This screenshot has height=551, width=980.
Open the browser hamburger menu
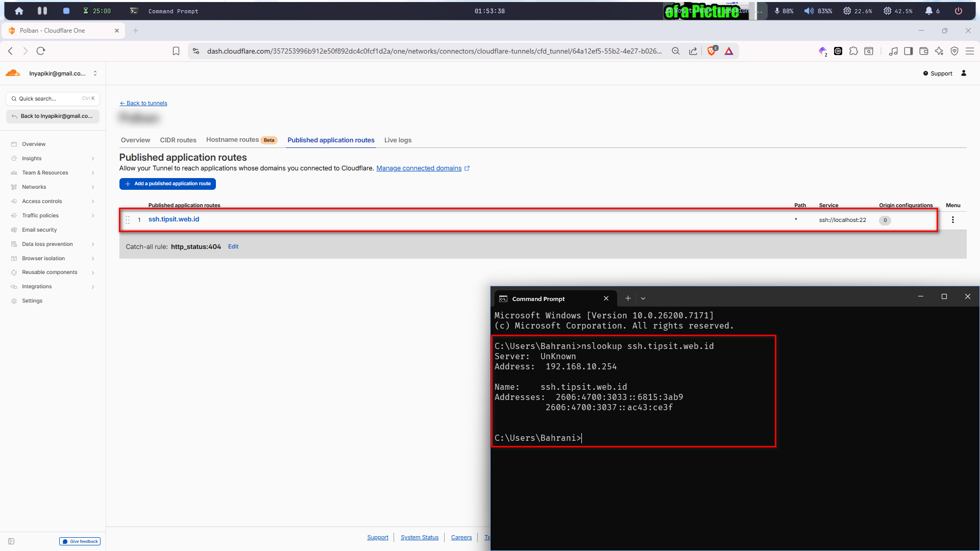point(970,51)
